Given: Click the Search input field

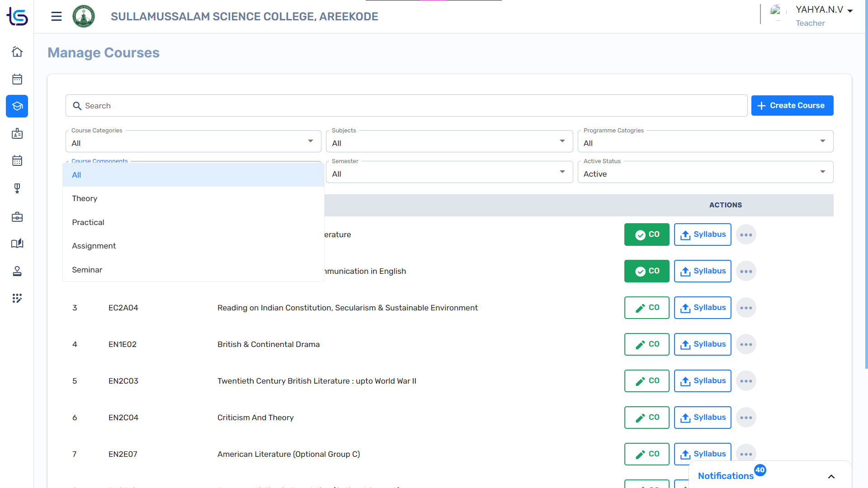Looking at the screenshot, I should pyautogui.click(x=406, y=106).
